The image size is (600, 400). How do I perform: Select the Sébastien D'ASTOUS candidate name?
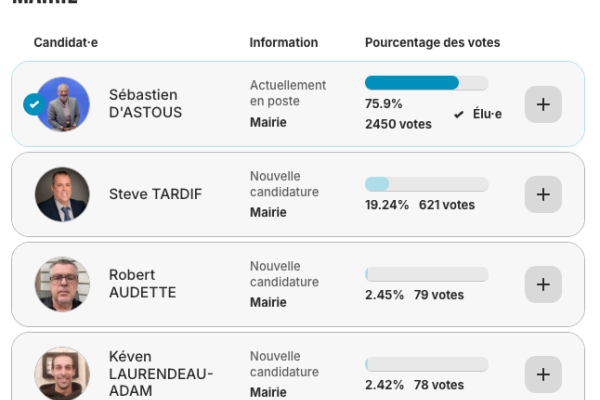tap(146, 104)
